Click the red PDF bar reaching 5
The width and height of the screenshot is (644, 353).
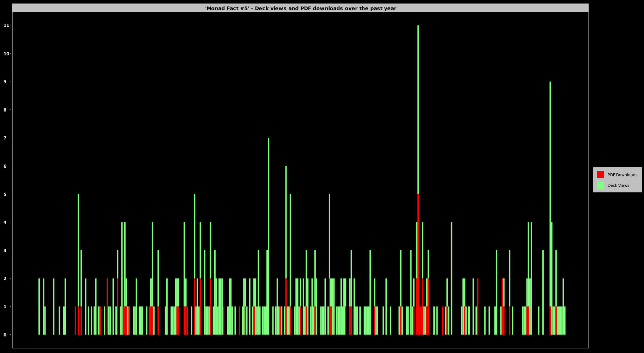[x=418, y=264]
